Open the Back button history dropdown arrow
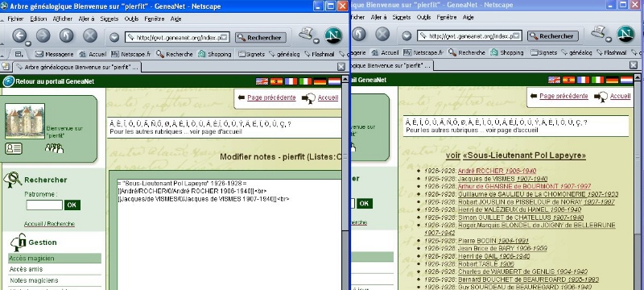 [x=28, y=43]
